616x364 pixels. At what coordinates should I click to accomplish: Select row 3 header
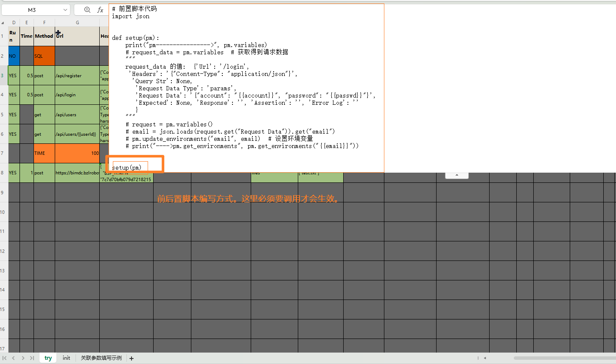(x=4, y=76)
